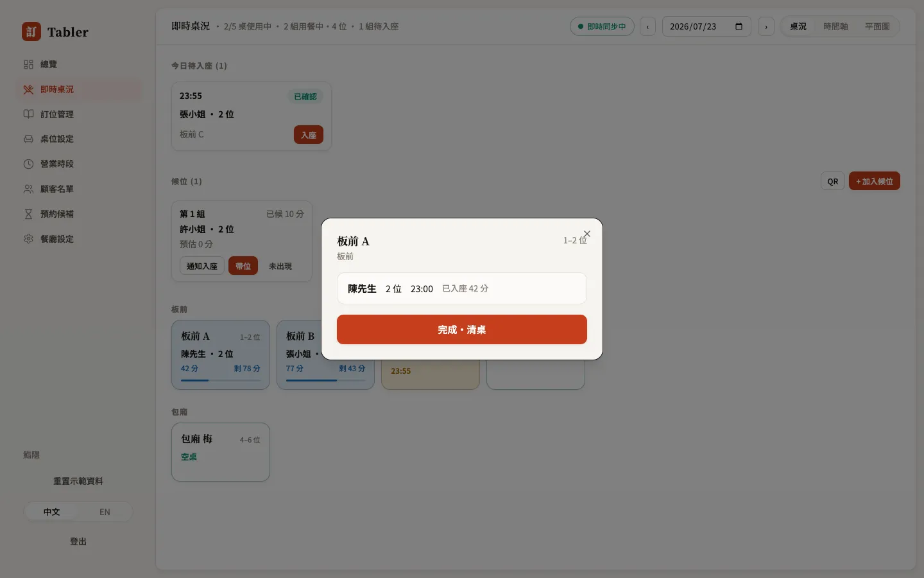Select the 包廂 梅 table card

(221, 452)
